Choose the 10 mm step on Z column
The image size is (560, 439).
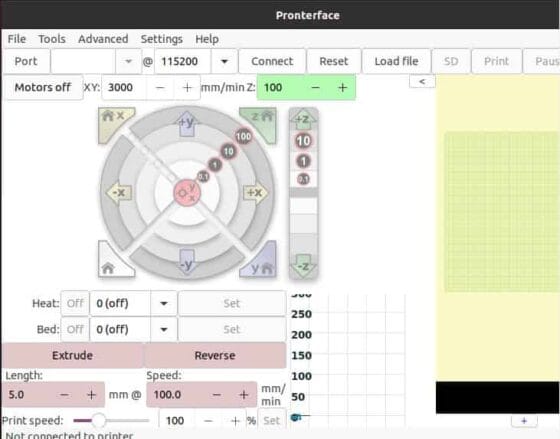(303, 141)
